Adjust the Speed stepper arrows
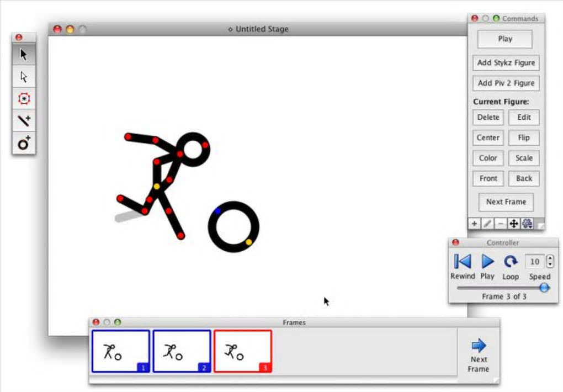 point(550,261)
